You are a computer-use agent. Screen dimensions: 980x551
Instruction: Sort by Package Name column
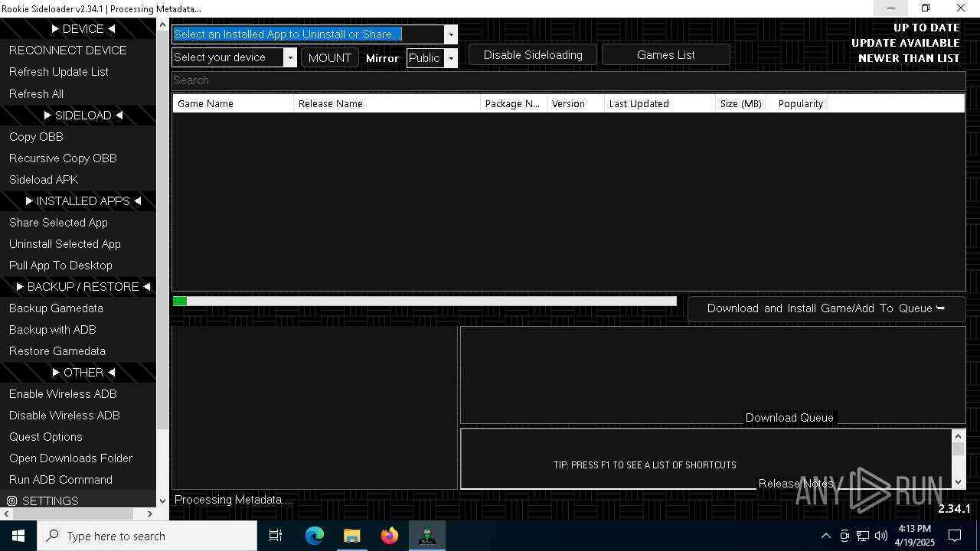click(514, 103)
